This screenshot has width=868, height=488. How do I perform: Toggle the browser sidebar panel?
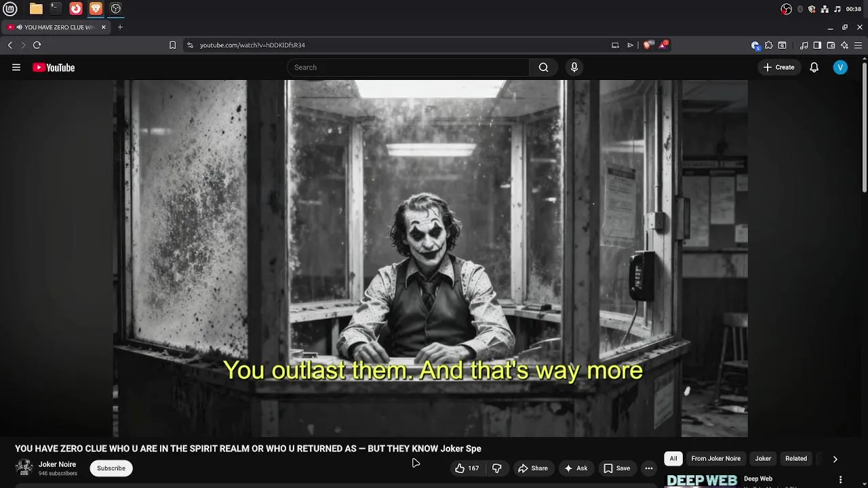[x=817, y=45]
